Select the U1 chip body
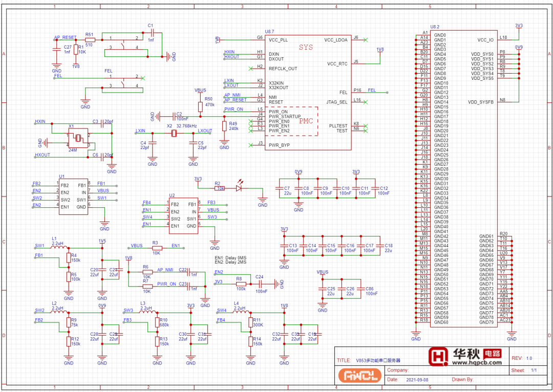Image resolution: width=553 pixels, height=392 pixels. 73,196
